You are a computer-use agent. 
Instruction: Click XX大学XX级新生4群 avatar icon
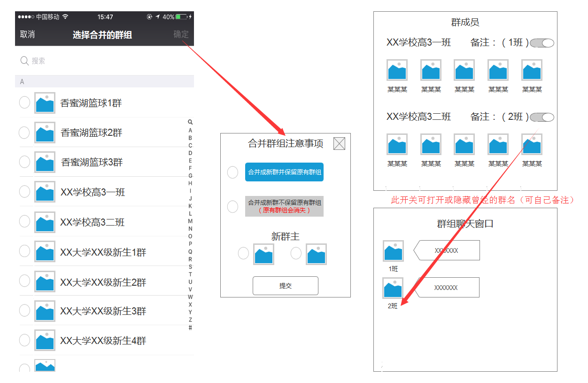point(45,340)
